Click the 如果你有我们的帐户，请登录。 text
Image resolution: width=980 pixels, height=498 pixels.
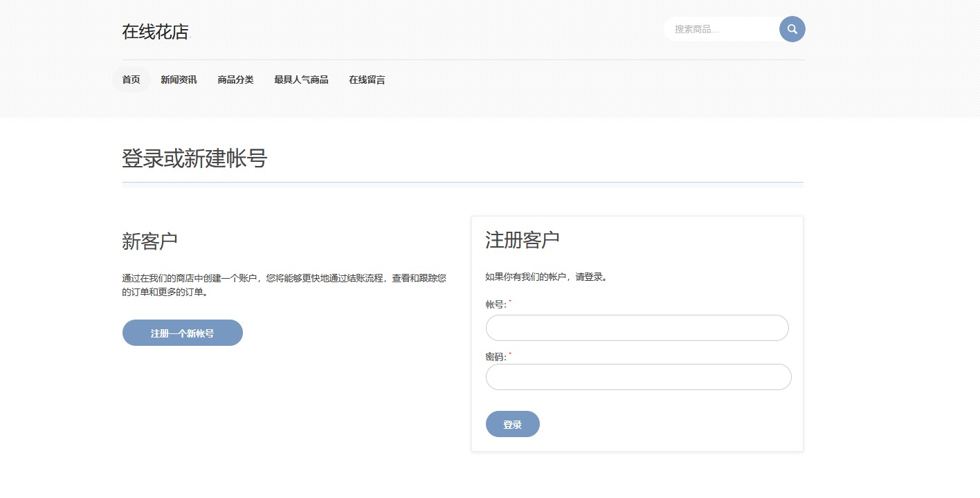click(x=547, y=277)
